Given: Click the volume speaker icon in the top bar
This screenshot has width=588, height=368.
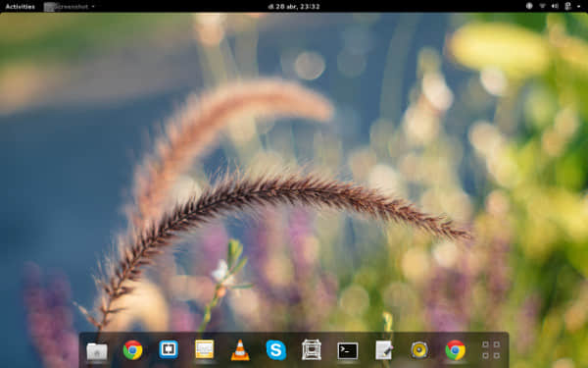Looking at the screenshot, I should click(555, 6).
